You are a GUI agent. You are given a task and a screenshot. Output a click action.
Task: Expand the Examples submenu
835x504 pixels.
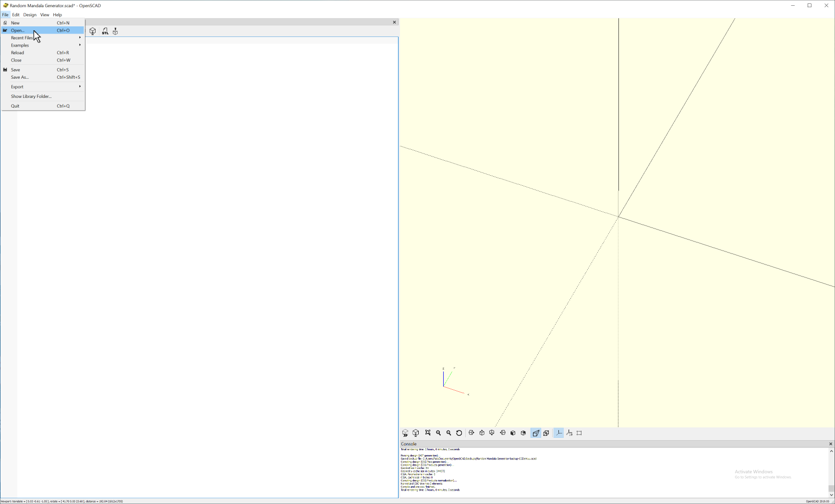pos(43,45)
